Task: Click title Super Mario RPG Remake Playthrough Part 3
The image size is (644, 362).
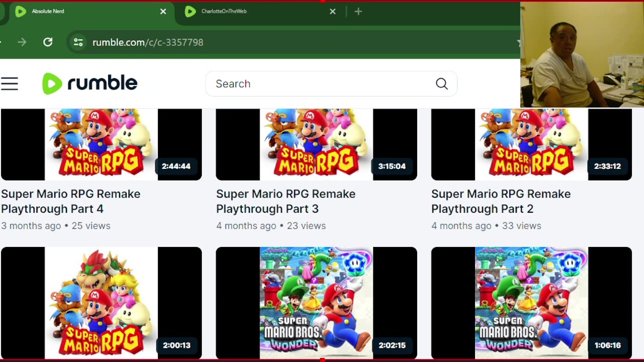Action: point(286,201)
